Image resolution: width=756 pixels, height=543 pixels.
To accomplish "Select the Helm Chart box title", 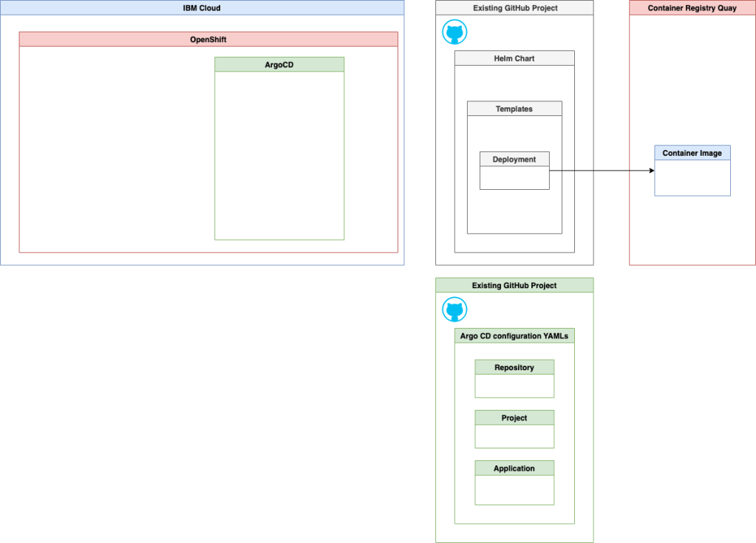I will click(514, 58).
